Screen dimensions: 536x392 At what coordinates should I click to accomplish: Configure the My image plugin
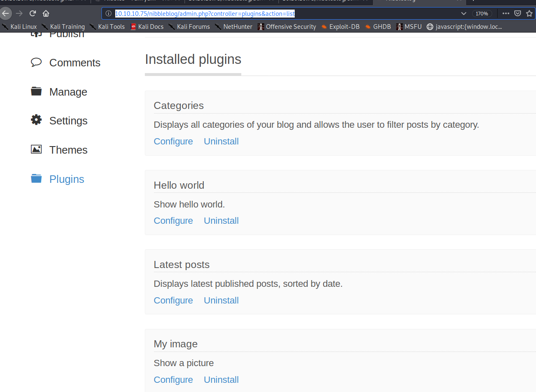(173, 380)
